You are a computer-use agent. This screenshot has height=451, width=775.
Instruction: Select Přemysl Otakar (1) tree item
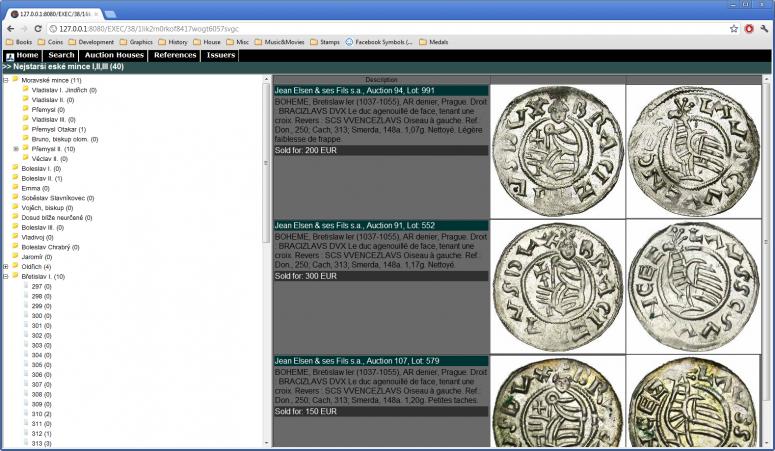59,129
